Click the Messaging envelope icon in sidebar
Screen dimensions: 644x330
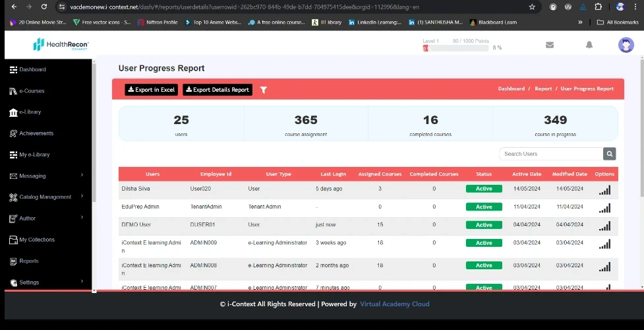tap(13, 176)
